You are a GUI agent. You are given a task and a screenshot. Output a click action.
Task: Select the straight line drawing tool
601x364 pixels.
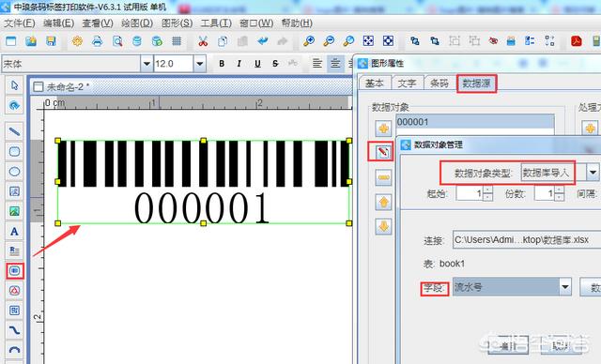15,131
